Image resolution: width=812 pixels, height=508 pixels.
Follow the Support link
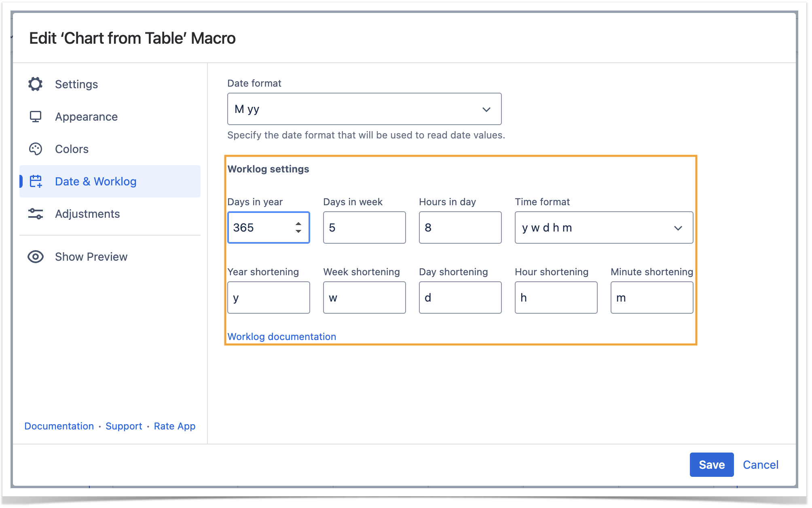[x=124, y=426]
